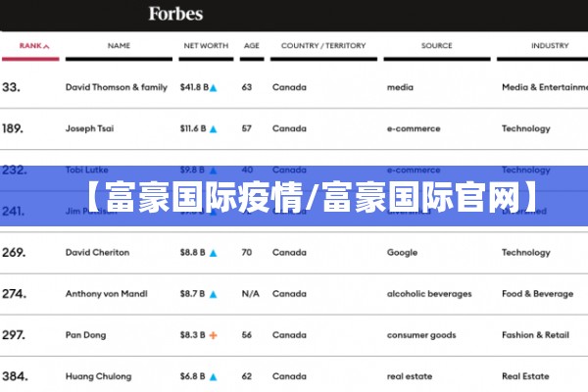Click net worth value $11.6 B
This screenshot has height=392, width=588.
click(x=193, y=128)
